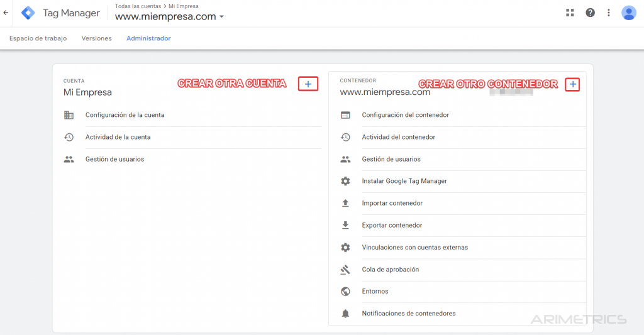Open the three-dot more options menu

(x=609, y=13)
